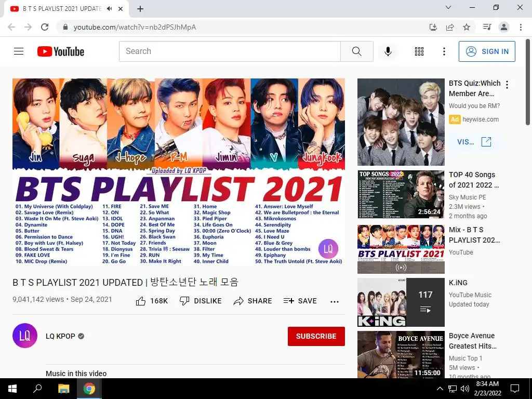This screenshot has height=399, width=532.
Task: Open options menu for BTS Quiz ad
Action: [507, 85]
